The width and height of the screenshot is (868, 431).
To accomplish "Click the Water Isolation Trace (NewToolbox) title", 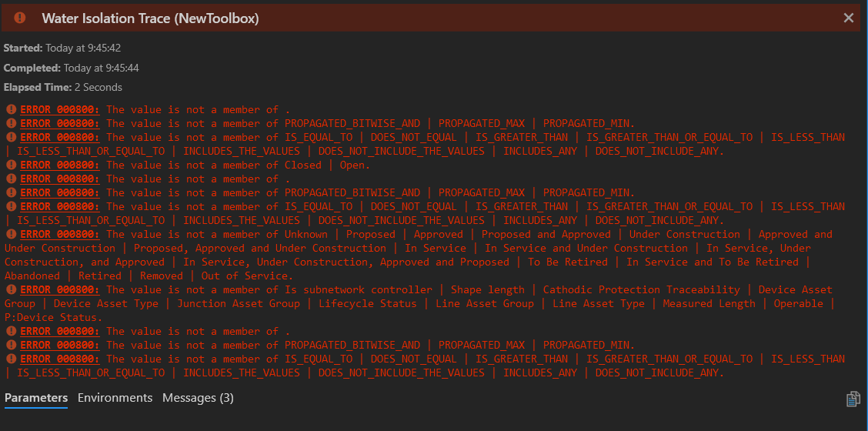I will coord(151,18).
